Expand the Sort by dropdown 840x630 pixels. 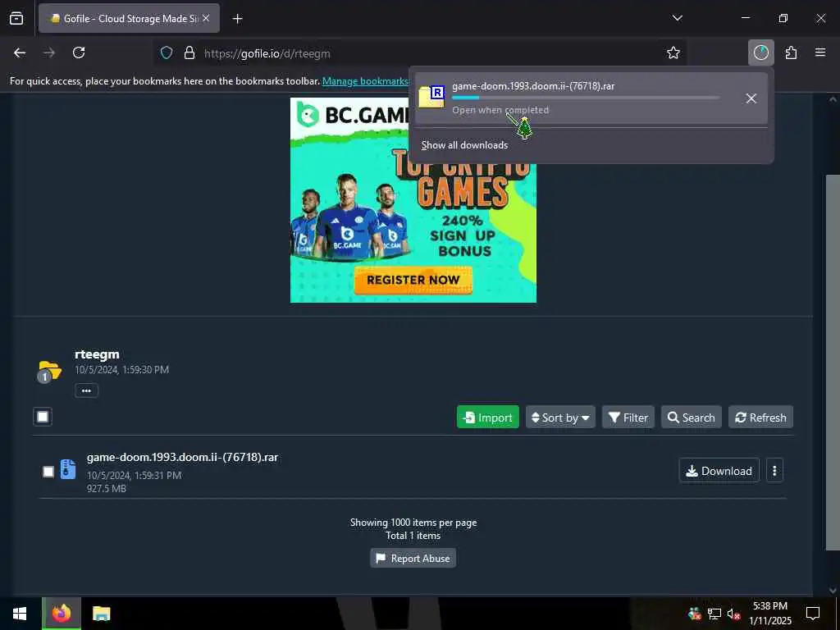point(560,418)
